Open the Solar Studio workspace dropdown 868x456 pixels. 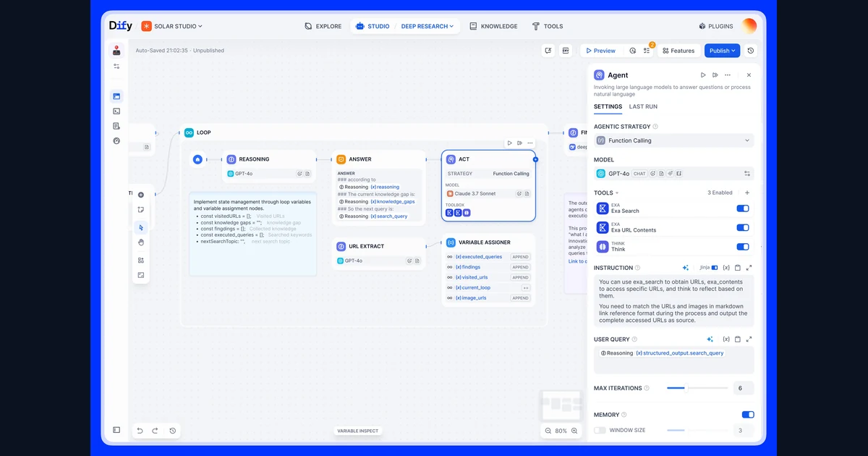(x=171, y=26)
